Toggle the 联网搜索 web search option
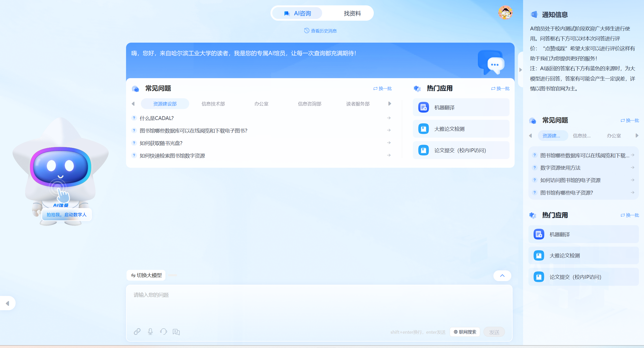The width and height of the screenshot is (644, 348). pos(465,332)
